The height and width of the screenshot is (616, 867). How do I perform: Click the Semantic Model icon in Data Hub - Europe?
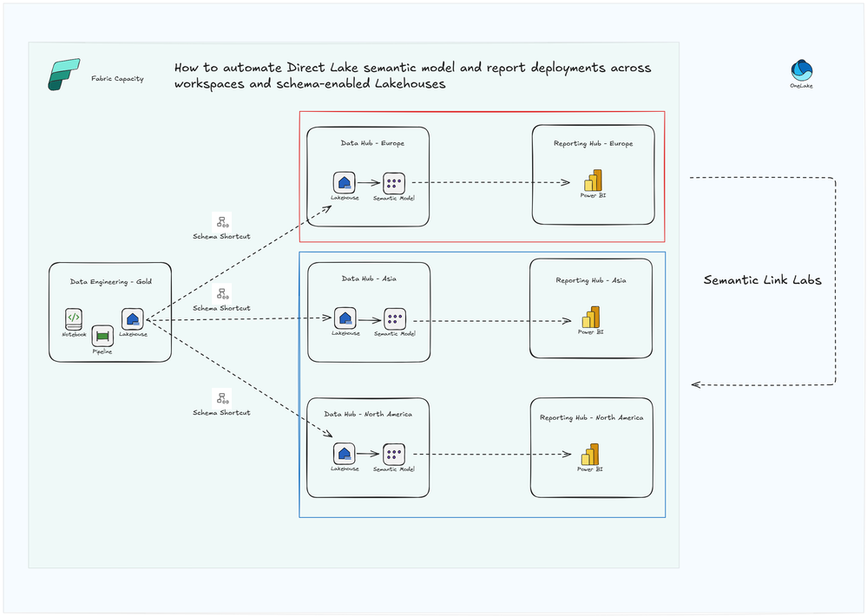[394, 183]
